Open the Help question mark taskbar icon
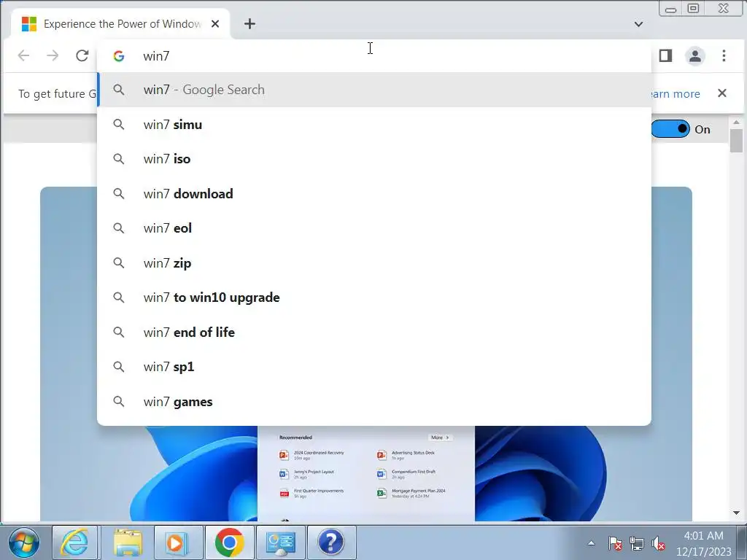 (x=331, y=542)
